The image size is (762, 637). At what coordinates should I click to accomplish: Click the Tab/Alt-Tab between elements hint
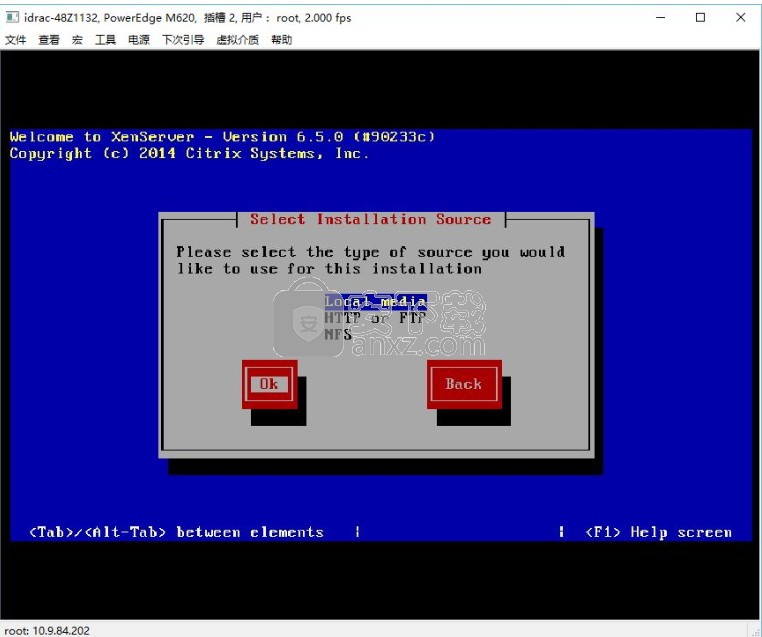coord(176,532)
